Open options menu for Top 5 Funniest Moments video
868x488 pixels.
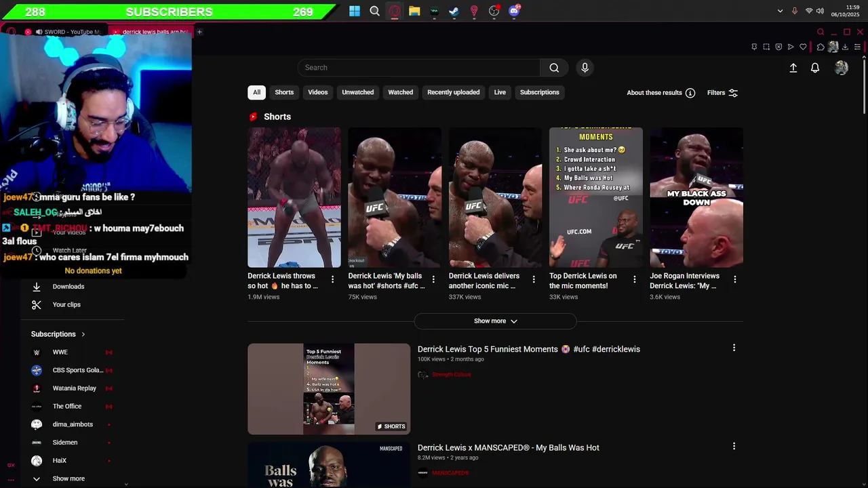point(734,348)
